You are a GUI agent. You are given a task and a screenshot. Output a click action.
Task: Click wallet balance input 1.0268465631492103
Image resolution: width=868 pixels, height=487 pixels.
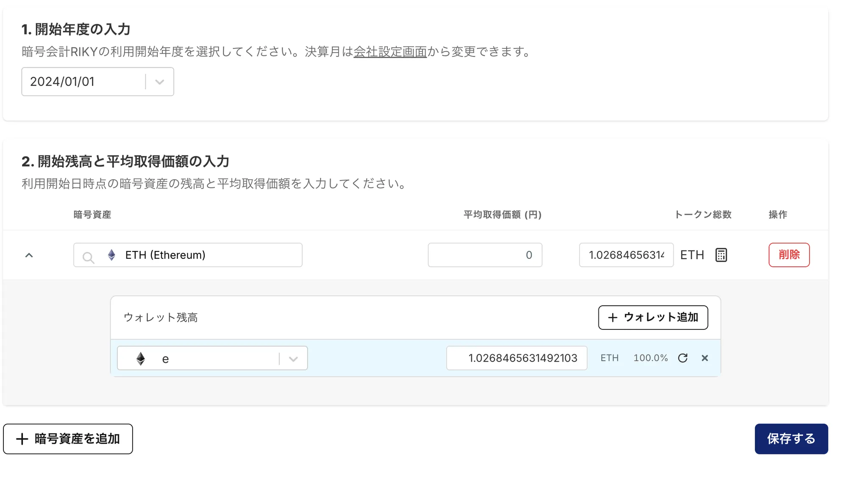[x=516, y=358]
